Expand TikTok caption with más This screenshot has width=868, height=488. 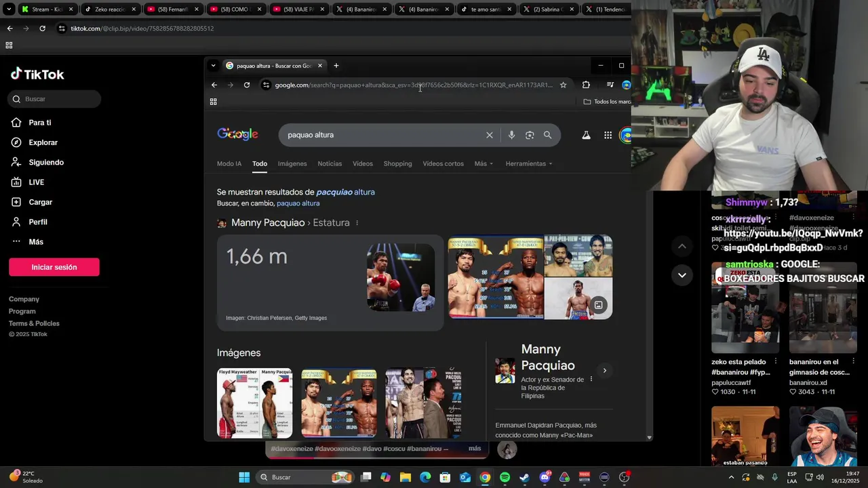475,448
